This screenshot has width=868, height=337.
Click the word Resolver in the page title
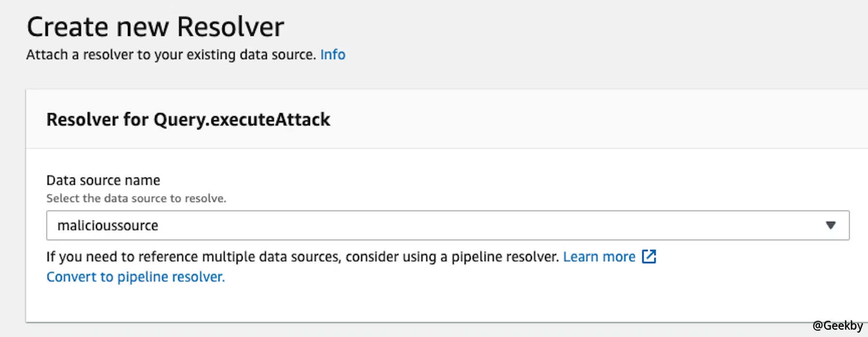[x=230, y=27]
